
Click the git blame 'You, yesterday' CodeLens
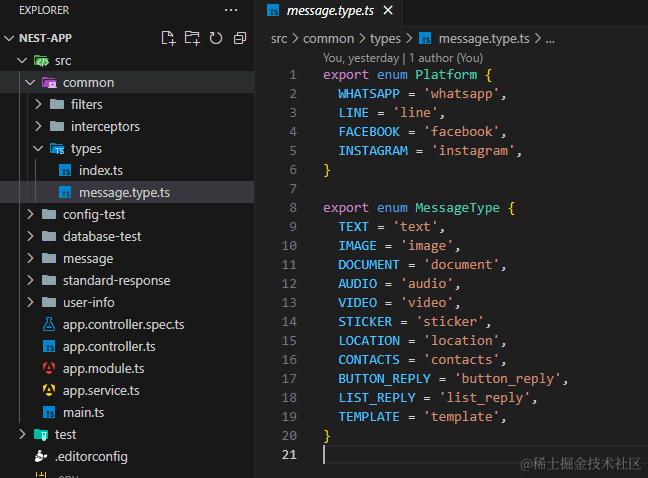pyautogui.click(x=361, y=58)
